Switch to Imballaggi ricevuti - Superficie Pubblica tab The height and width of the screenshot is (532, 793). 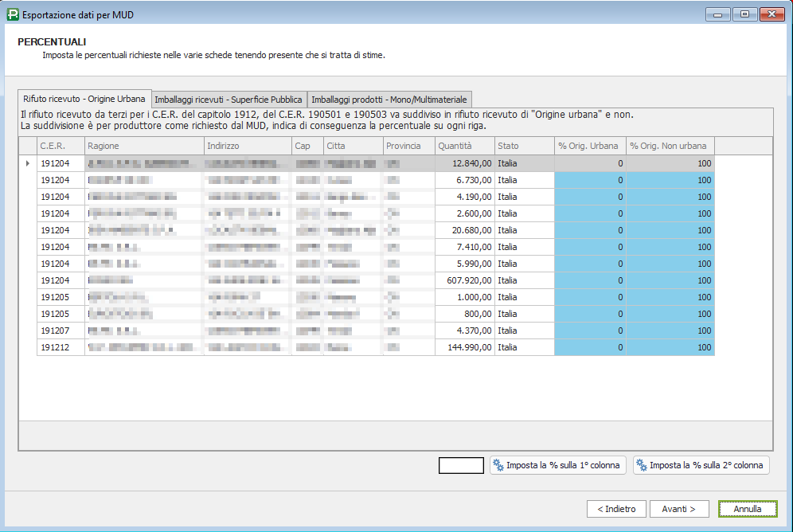click(229, 100)
